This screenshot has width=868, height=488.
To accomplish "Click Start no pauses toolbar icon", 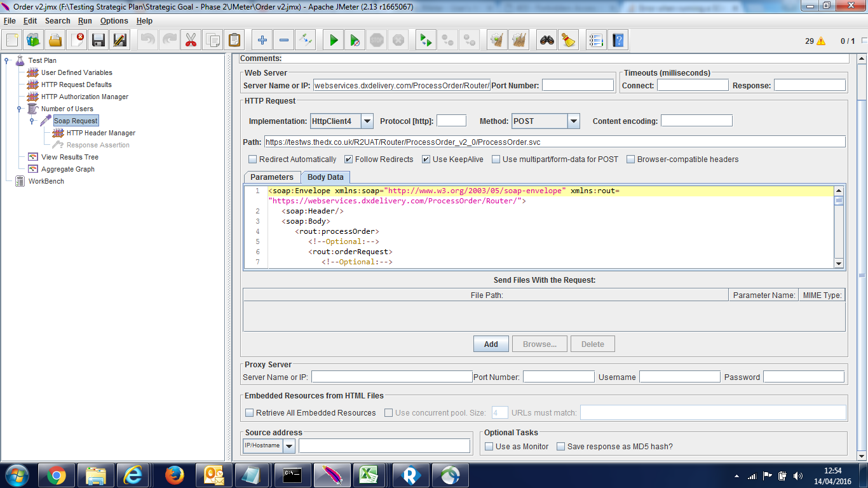I will (x=355, y=40).
